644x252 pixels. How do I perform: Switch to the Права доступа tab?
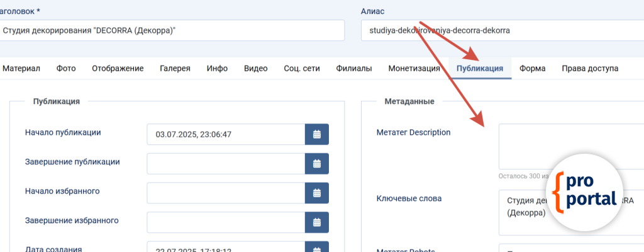pyautogui.click(x=590, y=69)
